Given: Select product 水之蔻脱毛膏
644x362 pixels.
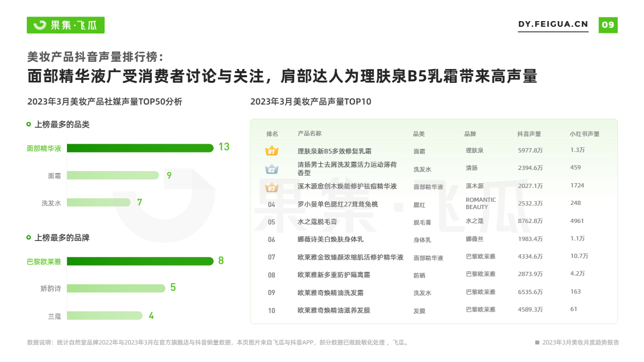Looking at the screenshot, I should [317, 222].
